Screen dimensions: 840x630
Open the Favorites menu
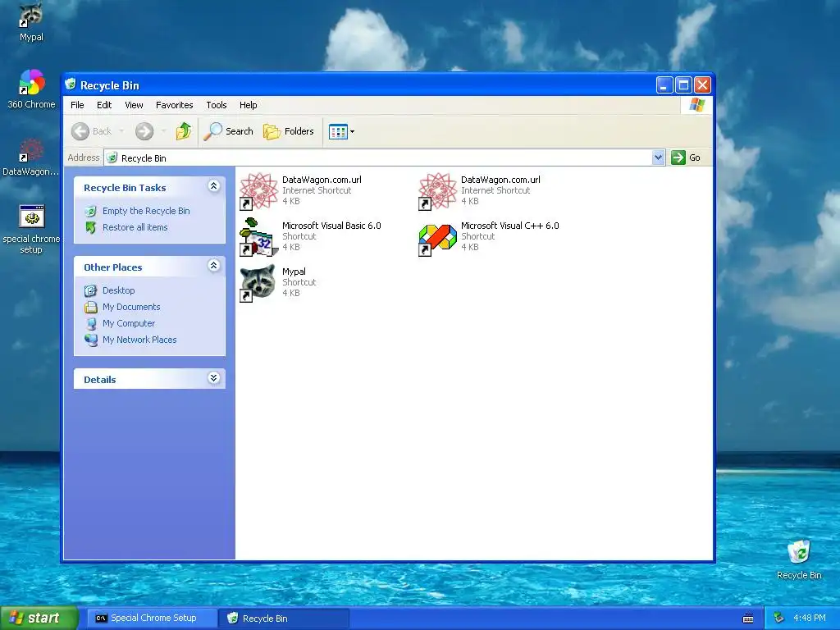[x=174, y=105]
